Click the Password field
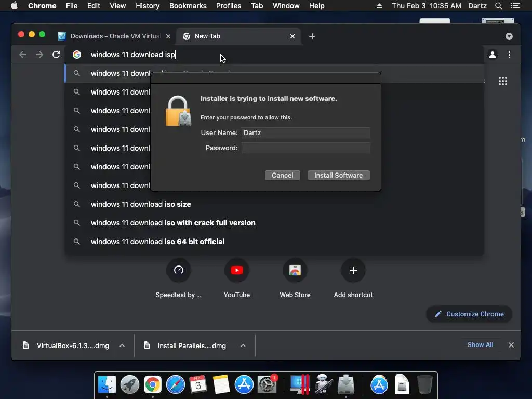This screenshot has height=399, width=532. click(x=305, y=148)
